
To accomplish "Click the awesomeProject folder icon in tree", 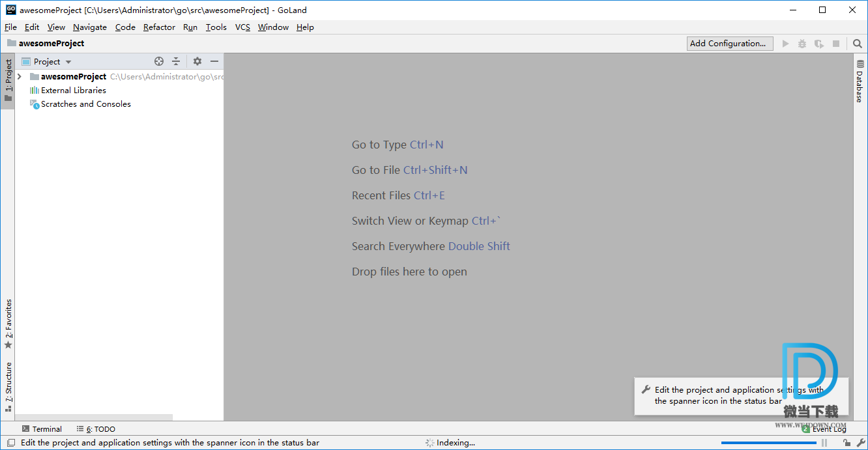I will 35,77.
